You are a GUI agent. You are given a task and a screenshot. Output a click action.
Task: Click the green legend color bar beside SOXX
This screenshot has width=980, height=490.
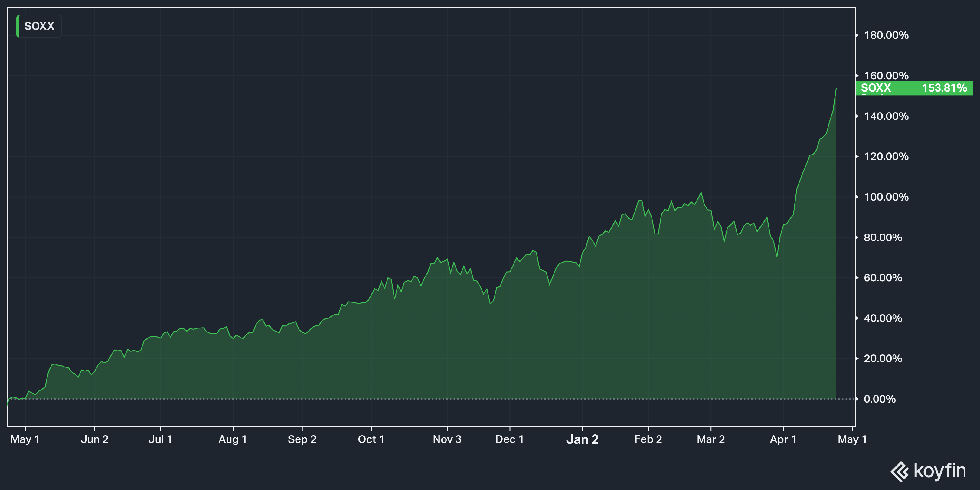coord(18,26)
